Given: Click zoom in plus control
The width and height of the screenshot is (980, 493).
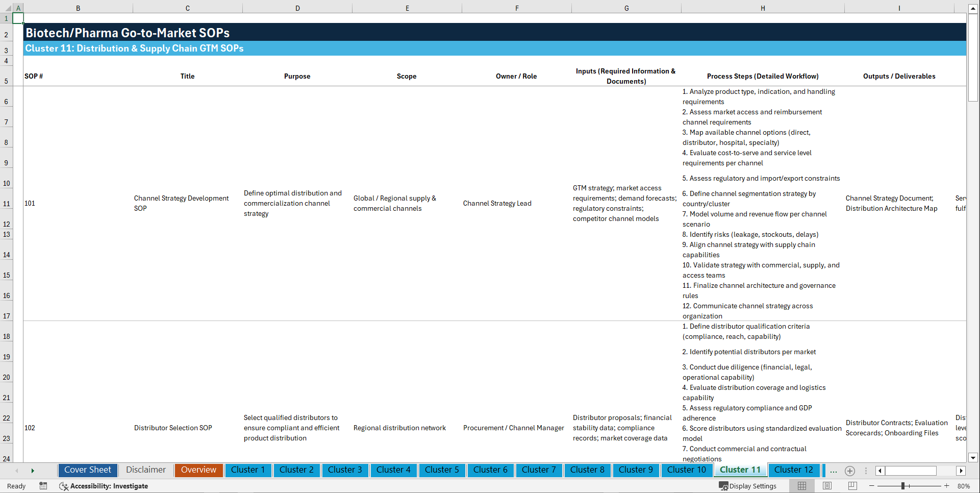Looking at the screenshot, I should coord(947,486).
